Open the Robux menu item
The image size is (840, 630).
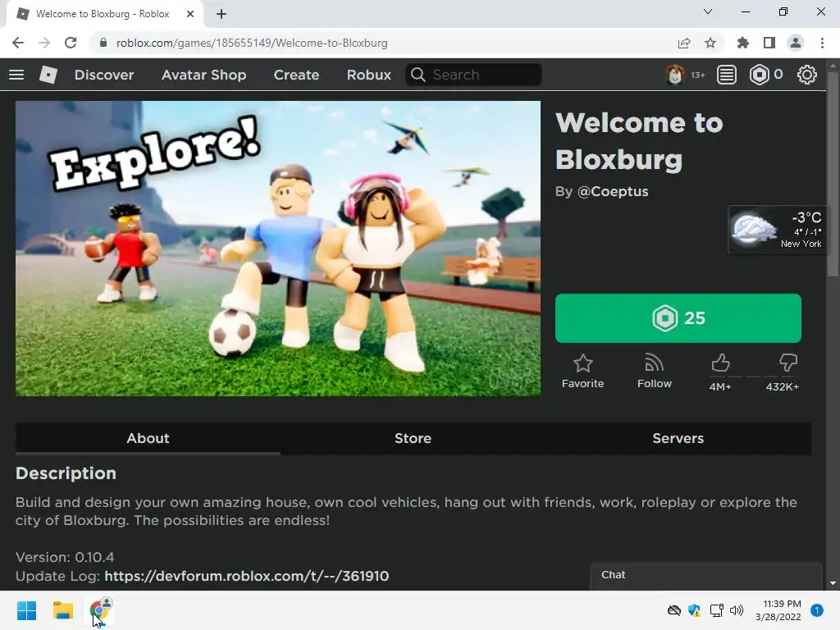tap(368, 75)
